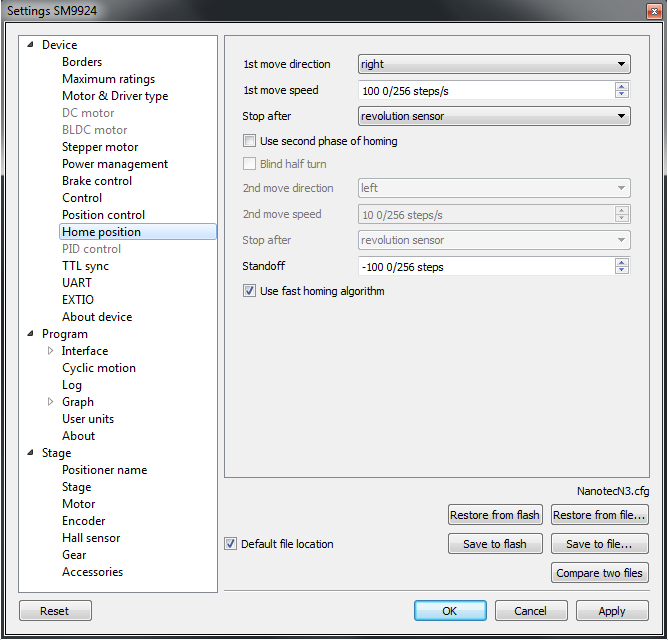Open Motor under Stage group

78,504
